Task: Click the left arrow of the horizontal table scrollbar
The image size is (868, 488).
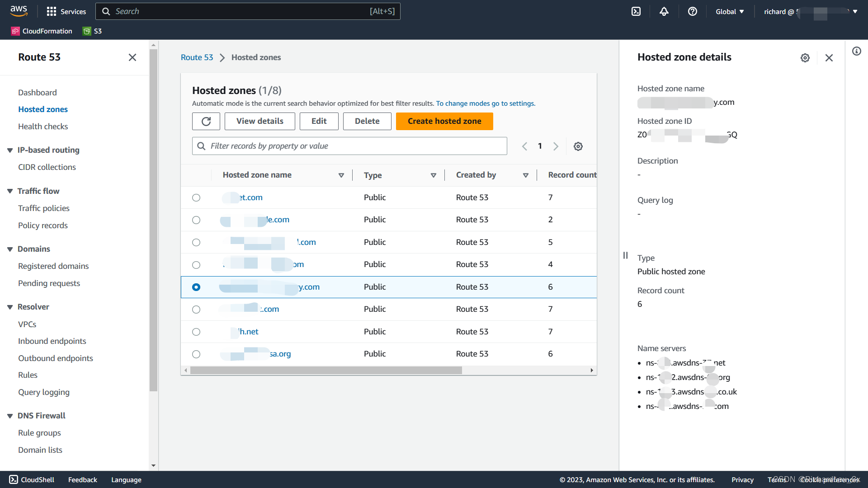Action: pos(186,371)
